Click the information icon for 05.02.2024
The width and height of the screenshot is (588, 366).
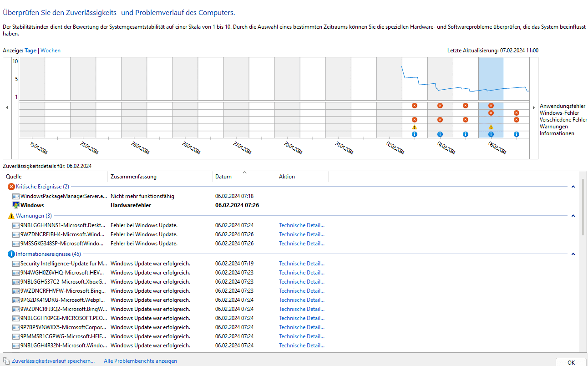[x=466, y=134]
